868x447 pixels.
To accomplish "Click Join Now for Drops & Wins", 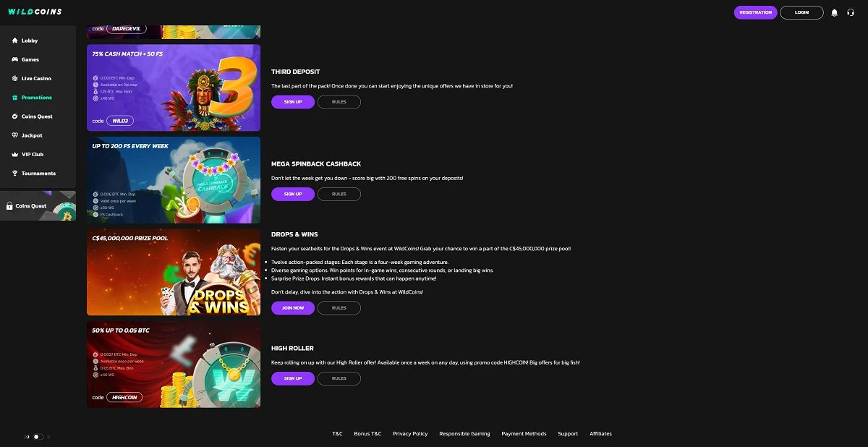I will (x=293, y=308).
